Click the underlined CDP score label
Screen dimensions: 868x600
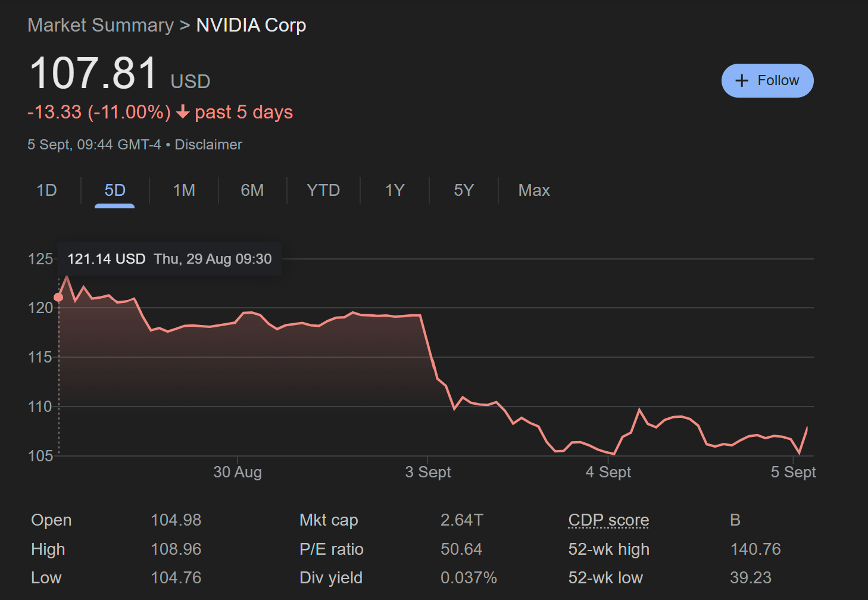point(608,520)
